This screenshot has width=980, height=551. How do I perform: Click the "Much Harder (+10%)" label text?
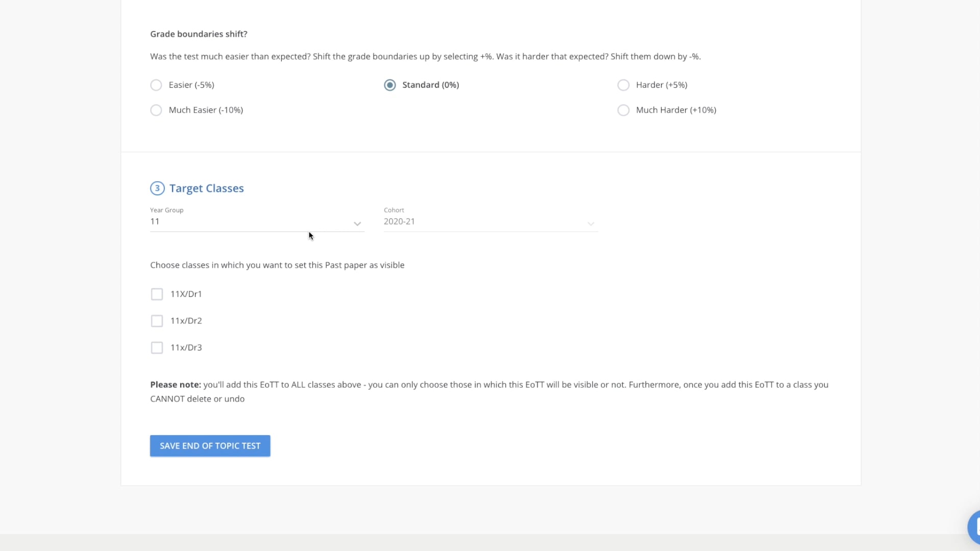(x=676, y=110)
